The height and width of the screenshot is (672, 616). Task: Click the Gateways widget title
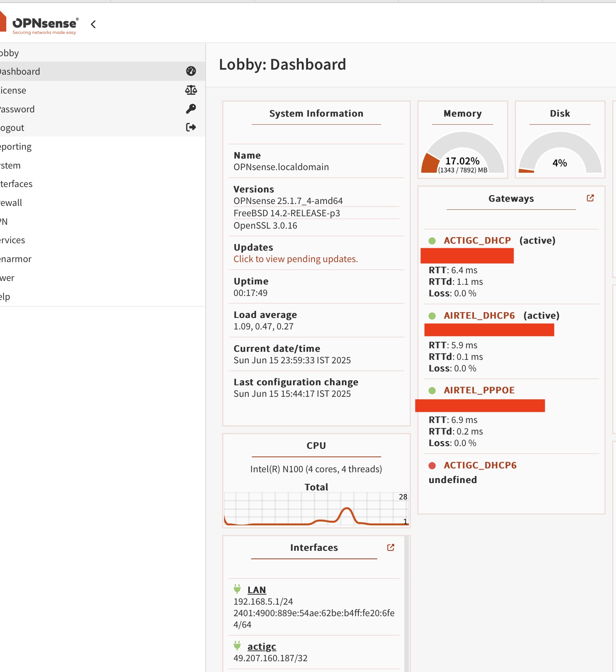511,199
